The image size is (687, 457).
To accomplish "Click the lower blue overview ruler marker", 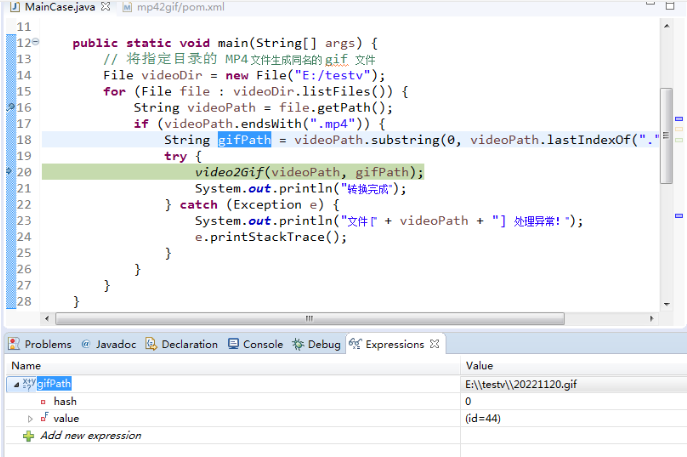I will pyautogui.click(x=679, y=216).
